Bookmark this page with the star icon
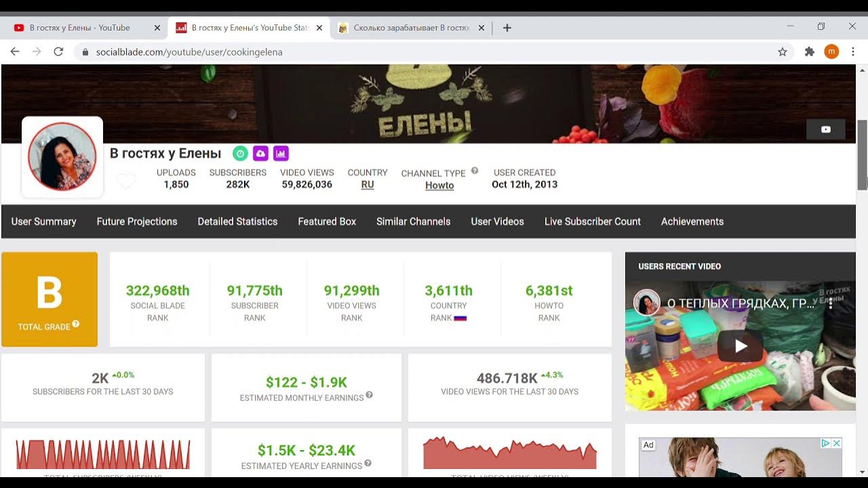This screenshot has height=488, width=868. pyautogui.click(x=783, y=52)
